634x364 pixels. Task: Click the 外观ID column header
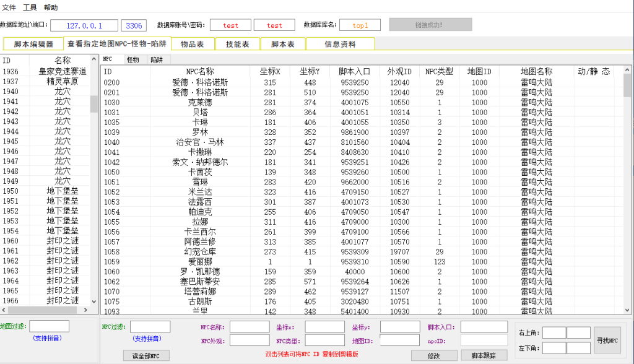(x=399, y=72)
